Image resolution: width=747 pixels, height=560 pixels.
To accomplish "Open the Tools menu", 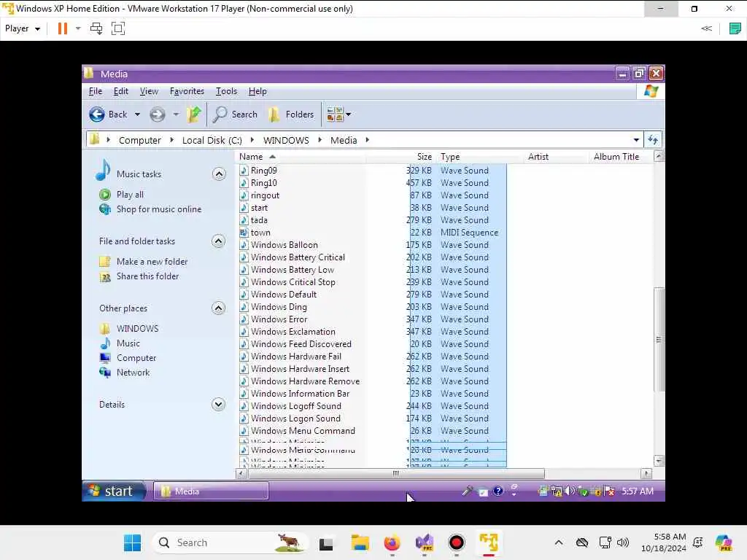I will [x=226, y=91].
